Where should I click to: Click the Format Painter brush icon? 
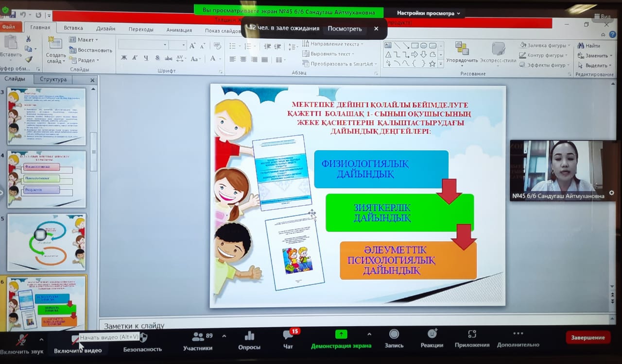(29, 59)
